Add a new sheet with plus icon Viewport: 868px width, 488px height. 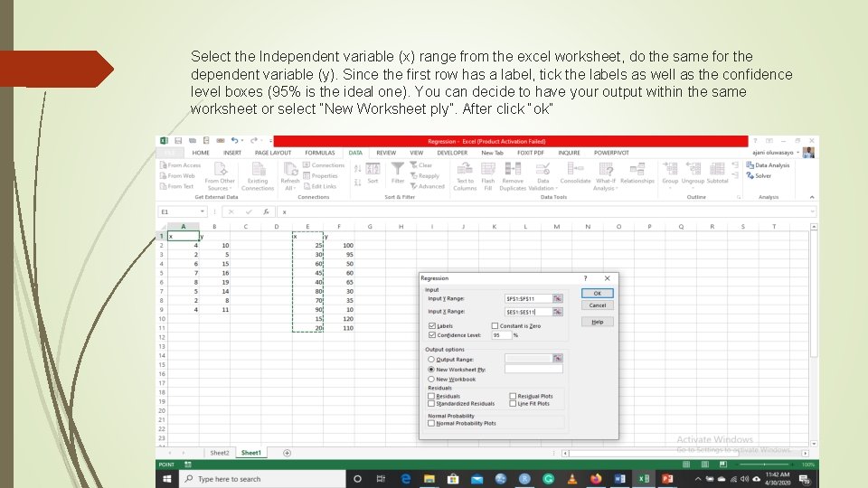[287, 453]
